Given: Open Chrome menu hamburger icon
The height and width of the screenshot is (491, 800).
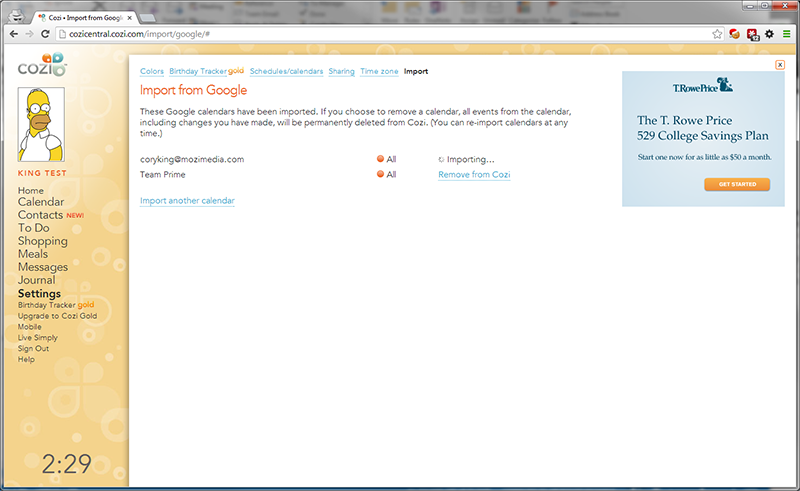Looking at the screenshot, I should [787, 33].
